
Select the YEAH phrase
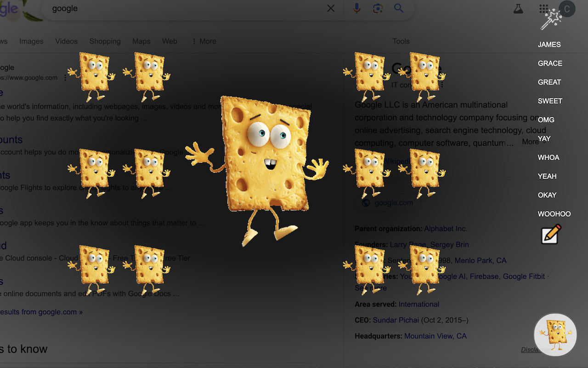pyautogui.click(x=547, y=177)
